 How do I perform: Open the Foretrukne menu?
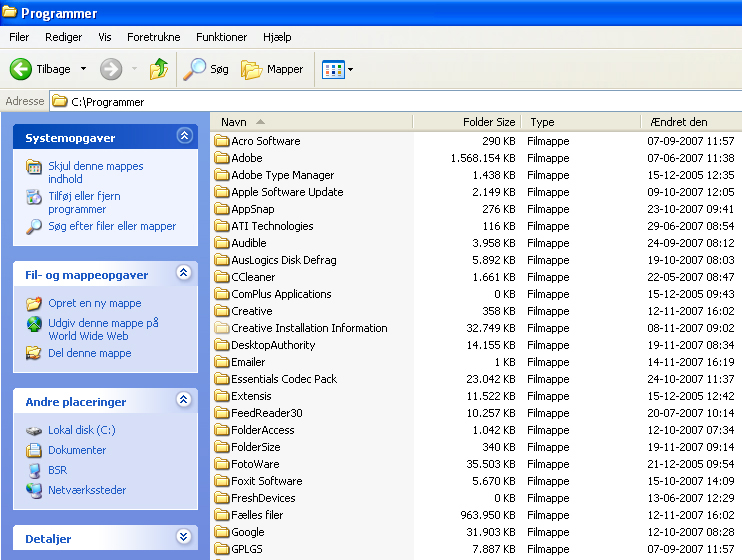[153, 37]
